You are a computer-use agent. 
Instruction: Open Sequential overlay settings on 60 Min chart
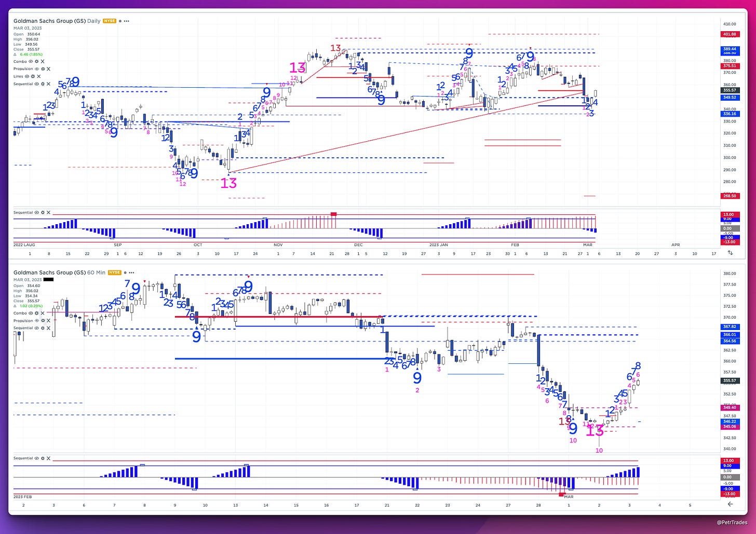pyautogui.click(x=43, y=328)
